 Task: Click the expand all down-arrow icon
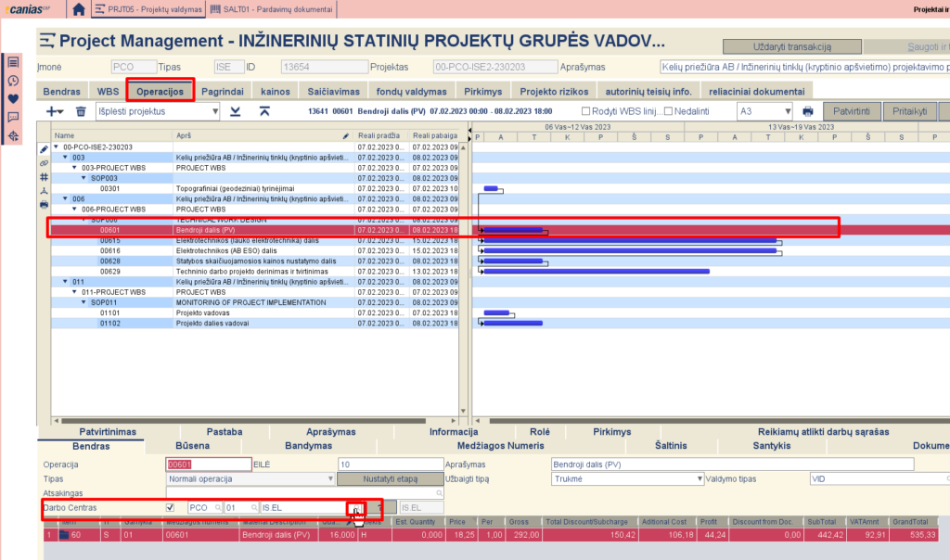(x=236, y=111)
